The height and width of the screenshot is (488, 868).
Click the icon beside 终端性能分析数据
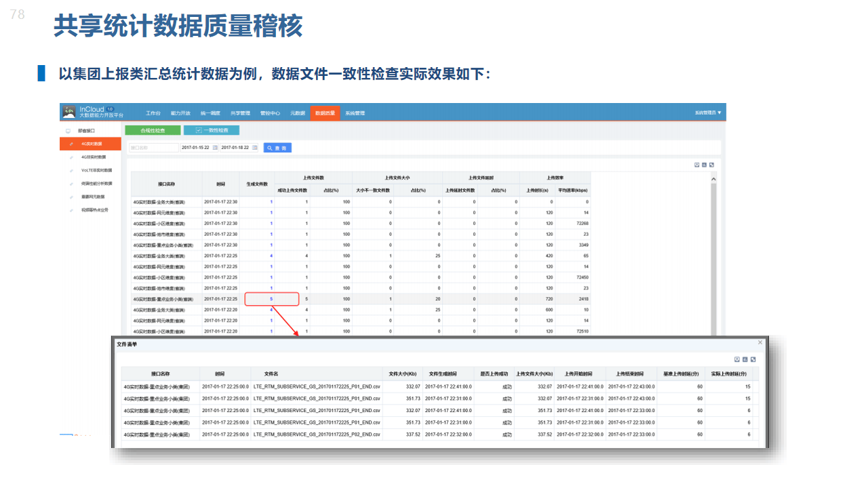[x=71, y=183]
